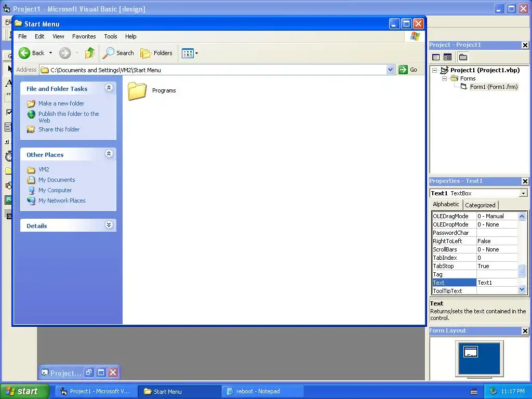Screen dimensions: 532x399
Task: Expand the Details section
Action: tap(109, 225)
